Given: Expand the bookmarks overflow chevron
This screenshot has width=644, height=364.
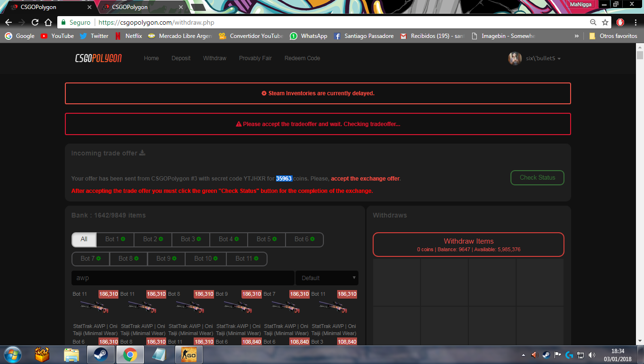Looking at the screenshot, I should tap(576, 36).
